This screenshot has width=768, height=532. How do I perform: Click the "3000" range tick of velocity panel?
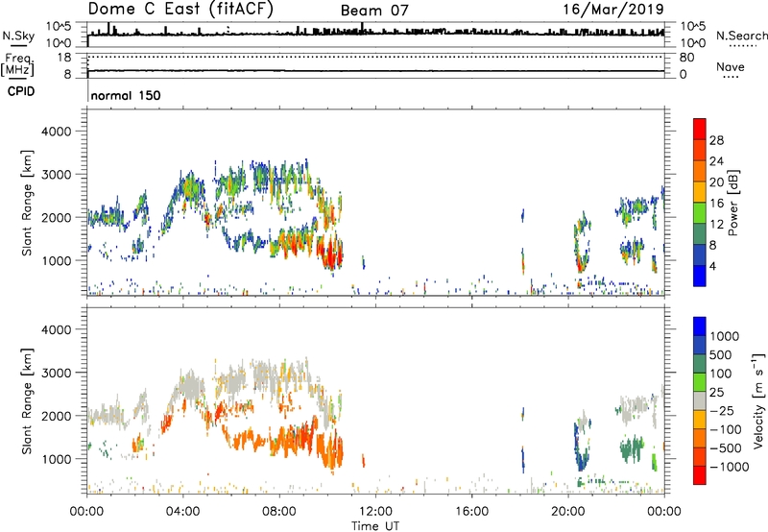(56, 373)
